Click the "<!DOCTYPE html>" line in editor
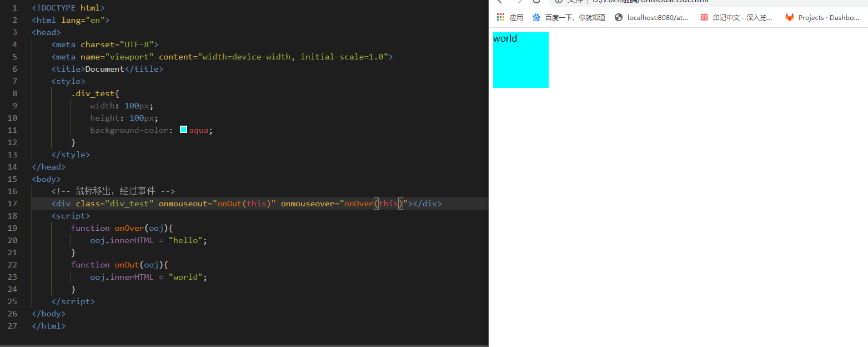The width and height of the screenshot is (868, 347). click(x=68, y=8)
